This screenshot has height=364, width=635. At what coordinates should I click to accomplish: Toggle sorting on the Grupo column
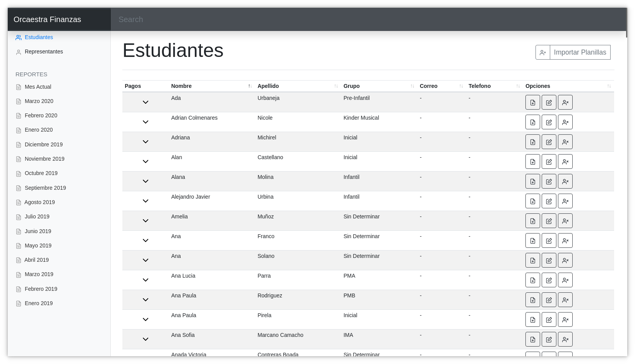click(412, 86)
